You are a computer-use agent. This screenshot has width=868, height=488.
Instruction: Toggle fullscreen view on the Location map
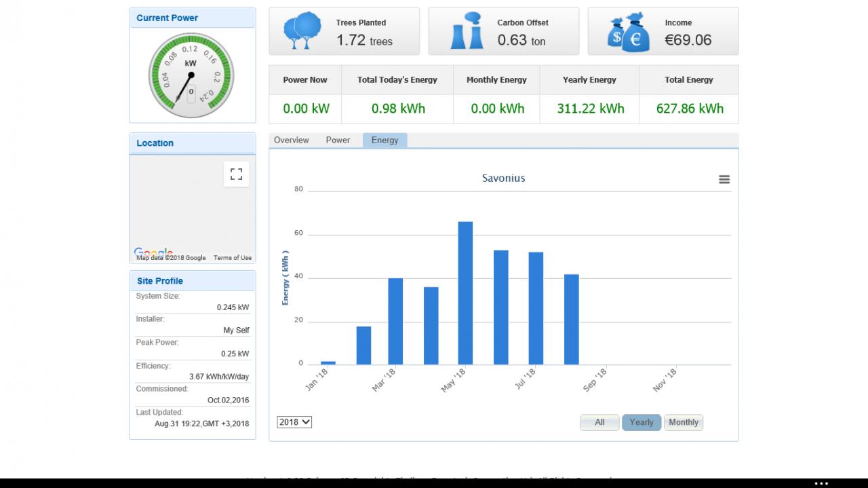coord(236,174)
